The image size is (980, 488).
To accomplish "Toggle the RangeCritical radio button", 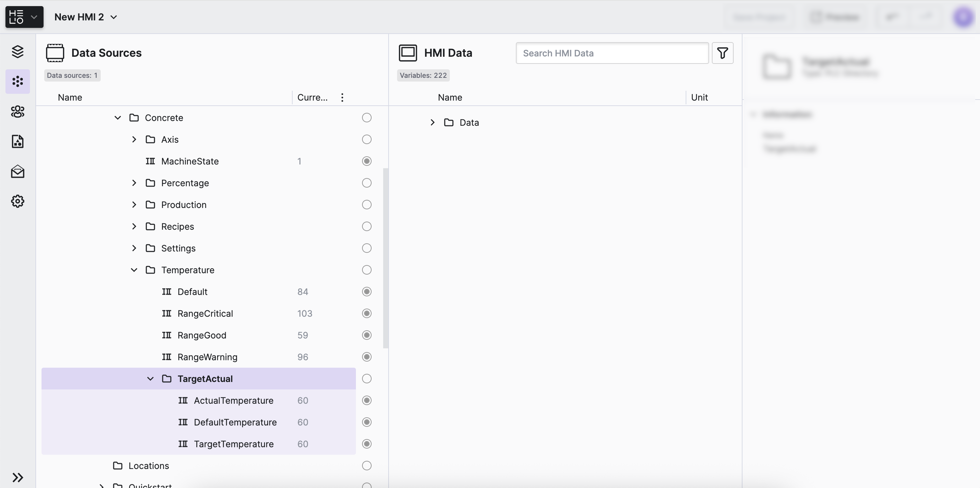I will click(366, 314).
